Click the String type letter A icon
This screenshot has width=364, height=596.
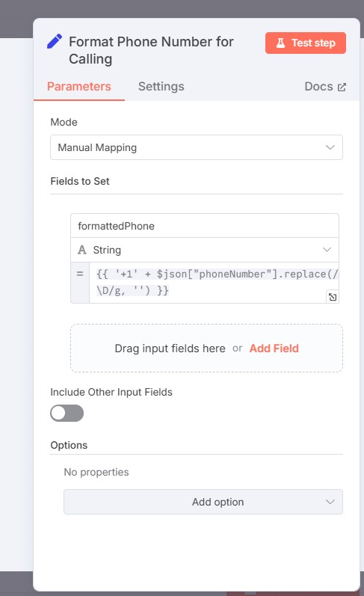coord(81,250)
